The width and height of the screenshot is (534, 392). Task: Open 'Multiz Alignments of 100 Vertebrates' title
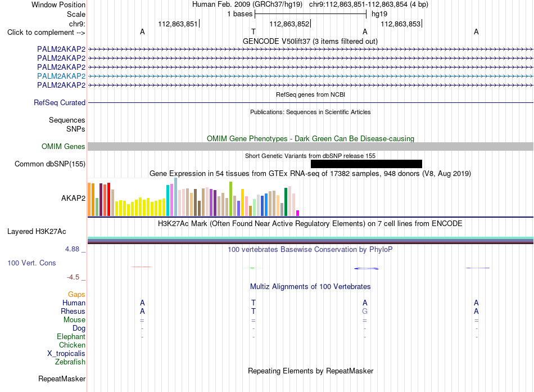(x=310, y=287)
